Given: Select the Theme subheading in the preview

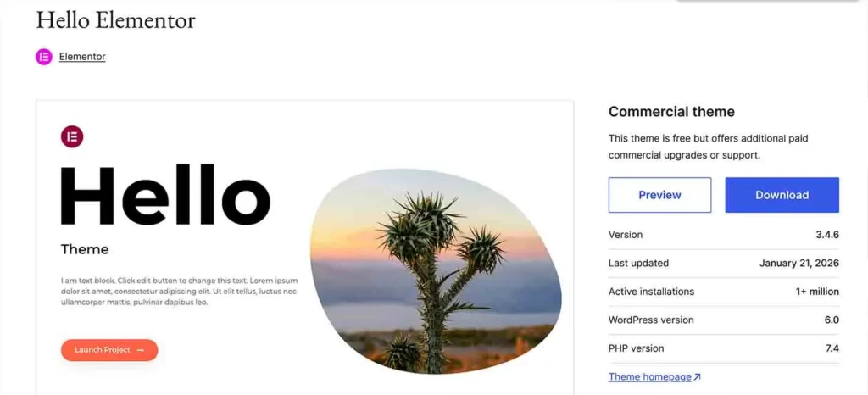Looking at the screenshot, I should click(85, 249).
